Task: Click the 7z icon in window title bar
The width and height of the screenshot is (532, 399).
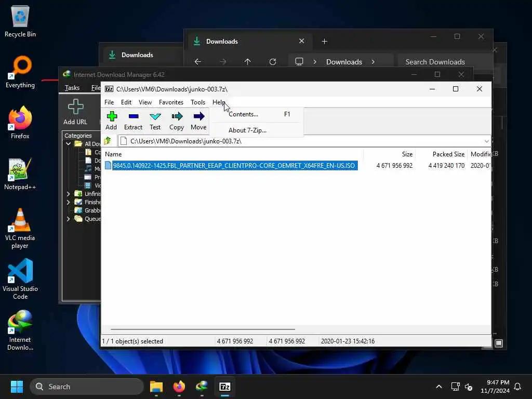Action: pyautogui.click(x=109, y=89)
